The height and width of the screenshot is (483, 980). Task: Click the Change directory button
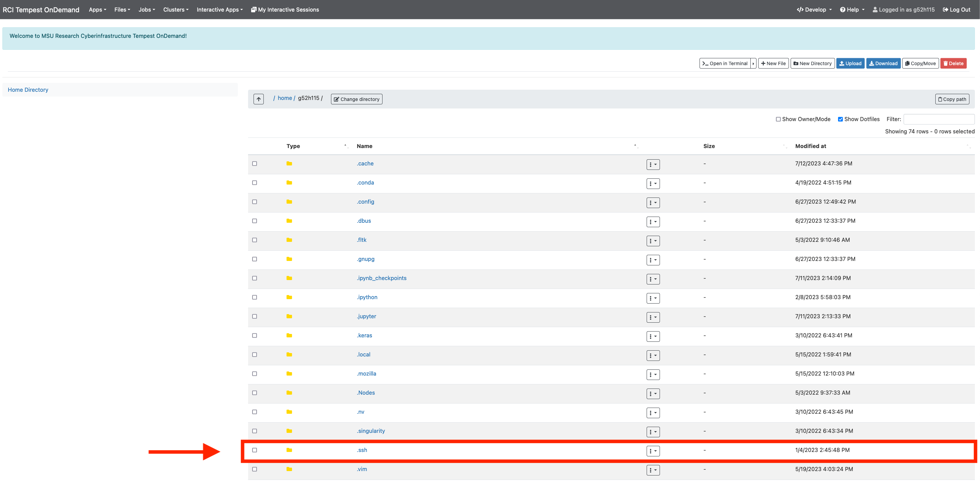tap(357, 99)
